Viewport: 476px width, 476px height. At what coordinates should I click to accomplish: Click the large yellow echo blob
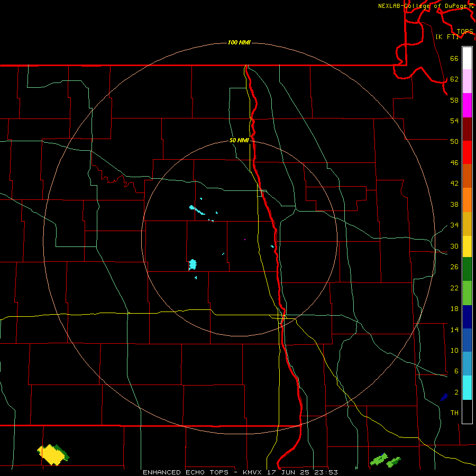(52, 454)
